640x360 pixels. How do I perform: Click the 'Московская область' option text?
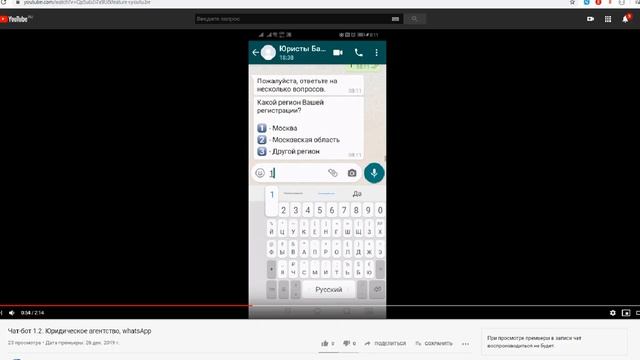coord(306,140)
